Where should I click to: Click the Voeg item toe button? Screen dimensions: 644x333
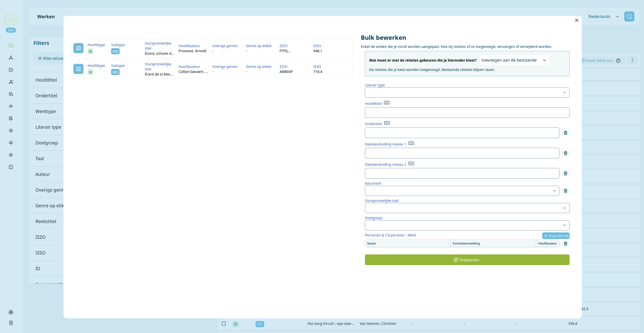(556, 236)
